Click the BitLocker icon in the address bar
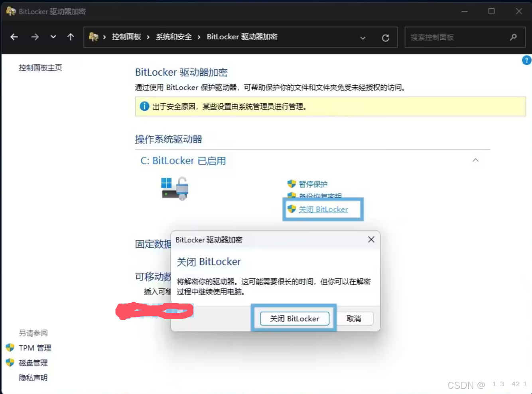The width and height of the screenshot is (532, 394). 94,37
